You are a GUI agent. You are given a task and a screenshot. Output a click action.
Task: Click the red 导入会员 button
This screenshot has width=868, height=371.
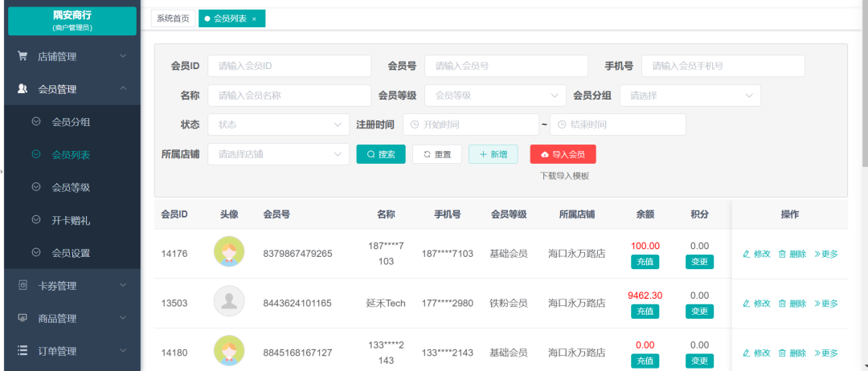(x=563, y=154)
